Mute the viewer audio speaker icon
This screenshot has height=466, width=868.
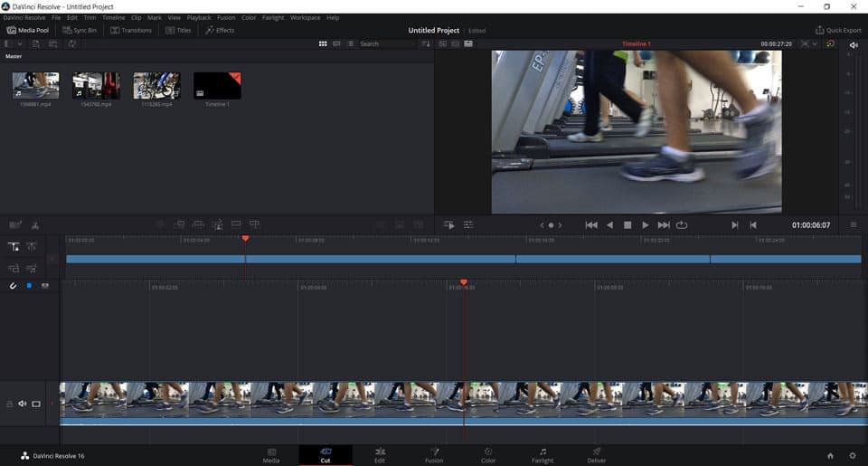853,44
